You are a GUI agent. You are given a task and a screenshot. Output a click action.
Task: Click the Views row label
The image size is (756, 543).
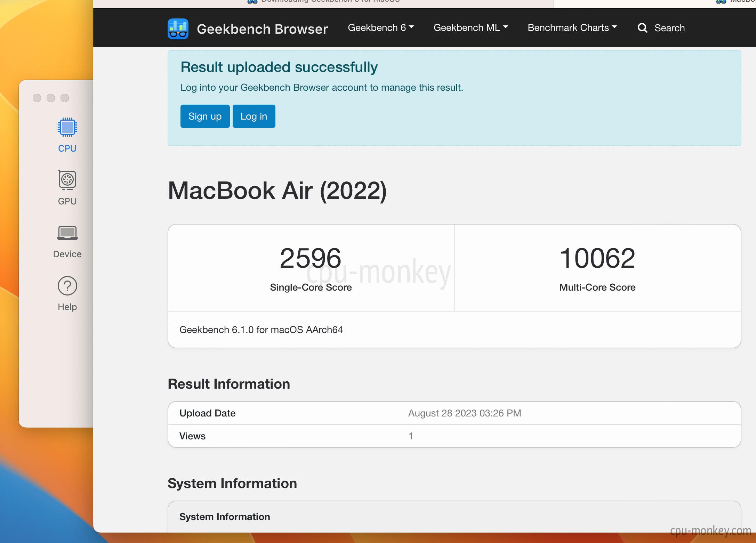click(192, 436)
